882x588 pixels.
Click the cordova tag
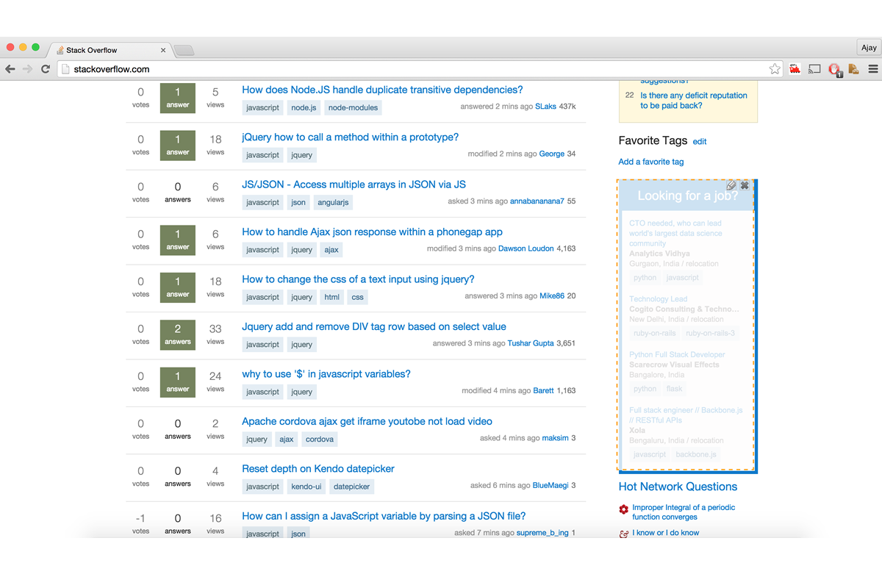pyautogui.click(x=320, y=440)
